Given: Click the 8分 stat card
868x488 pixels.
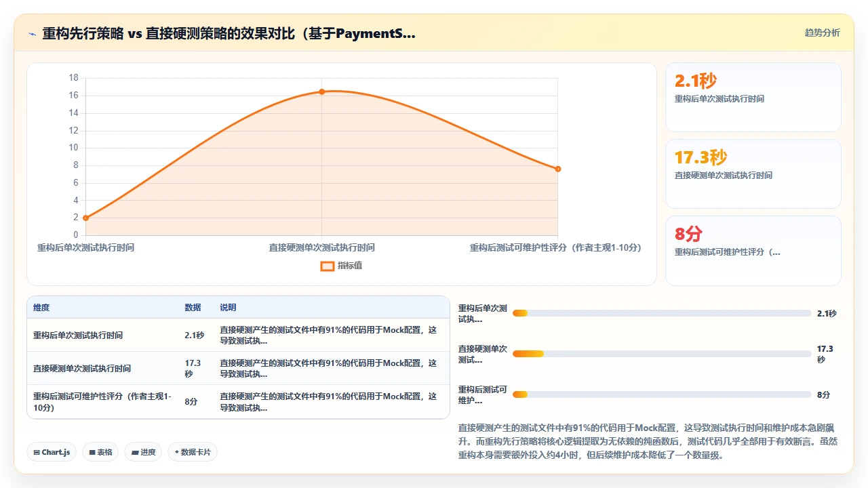Looking at the screenshot, I should (x=753, y=251).
